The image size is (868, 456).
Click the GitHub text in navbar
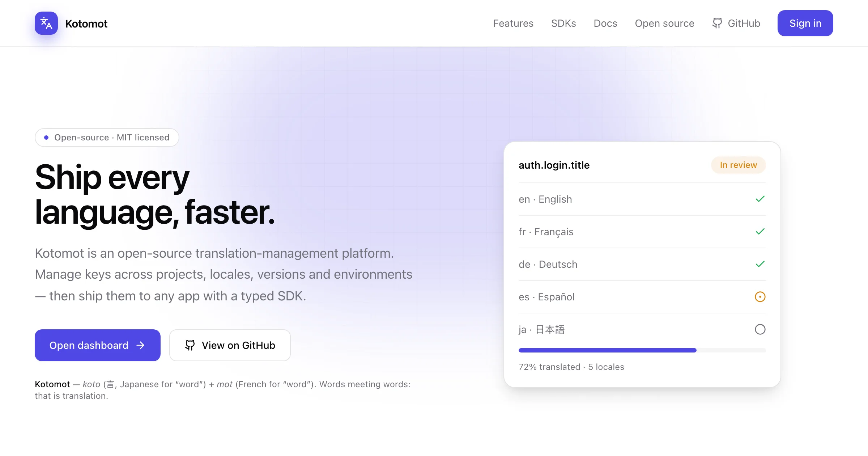coord(744,23)
